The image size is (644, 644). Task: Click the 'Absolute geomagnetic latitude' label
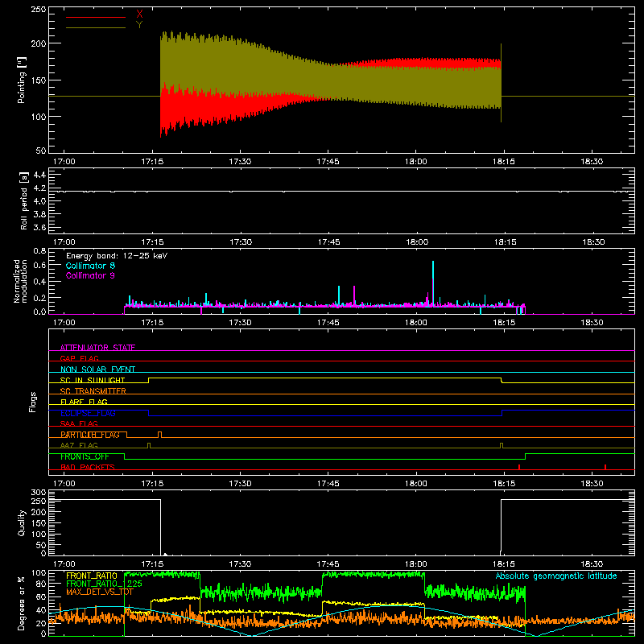click(556, 576)
